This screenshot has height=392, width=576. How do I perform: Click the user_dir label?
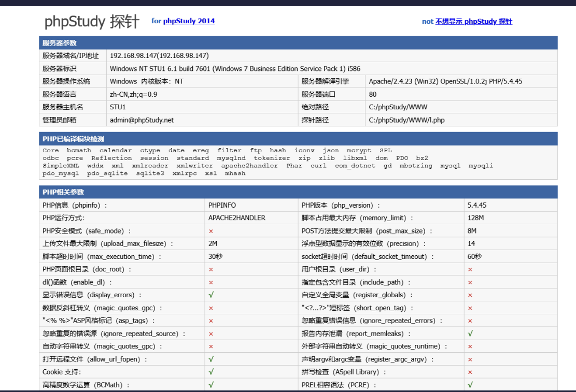339,269
